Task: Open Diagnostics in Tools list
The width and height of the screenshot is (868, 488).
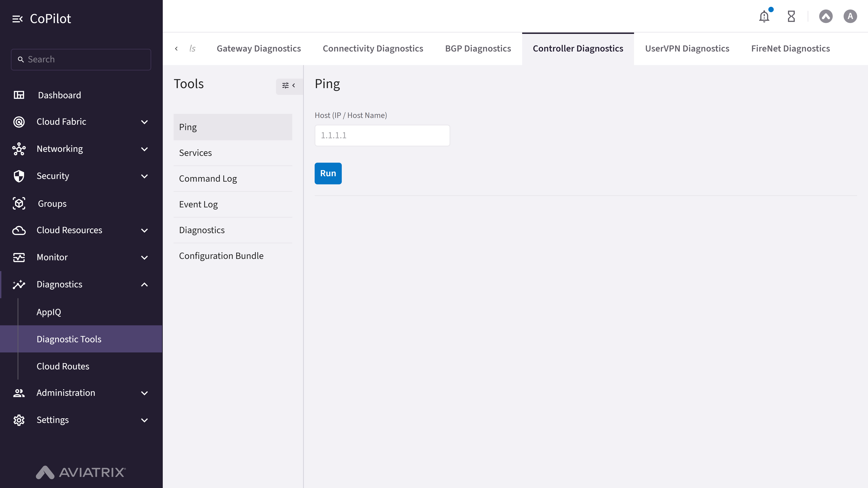Action: pos(233,230)
